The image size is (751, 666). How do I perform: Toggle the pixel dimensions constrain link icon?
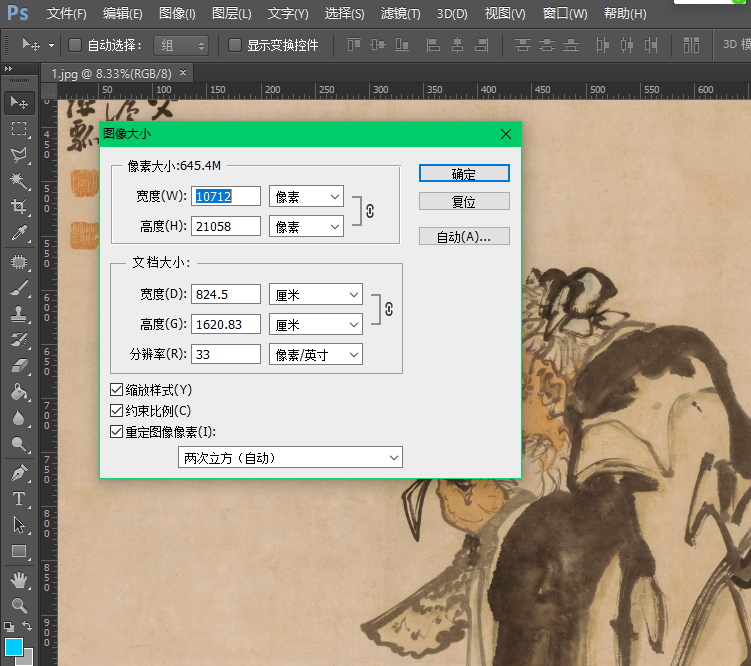click(x=370, y=211)
